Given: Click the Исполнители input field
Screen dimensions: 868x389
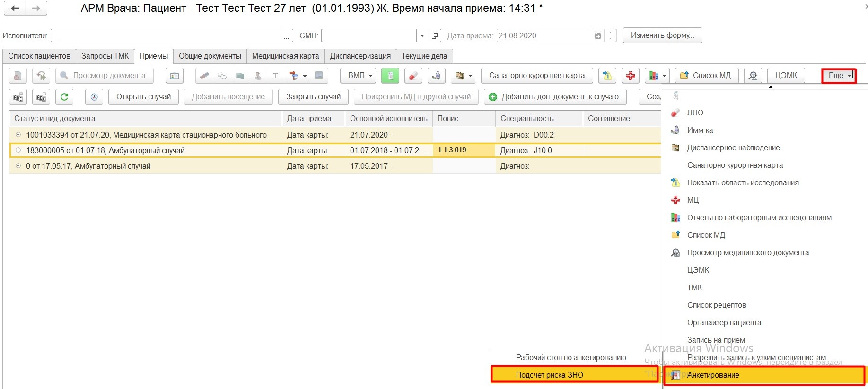Looking at the screenshot, I should click(x=166, y=36).
